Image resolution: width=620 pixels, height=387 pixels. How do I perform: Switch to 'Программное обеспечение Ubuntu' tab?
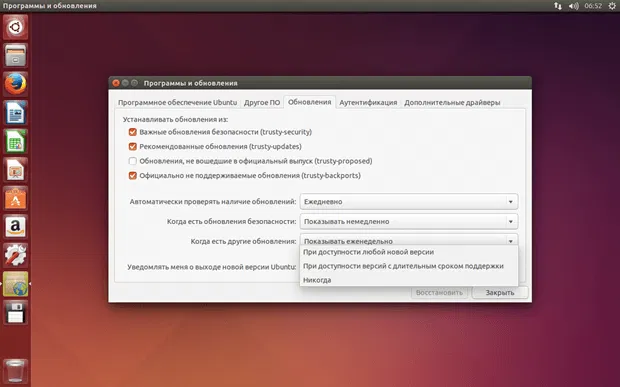(x=178, y=102)
